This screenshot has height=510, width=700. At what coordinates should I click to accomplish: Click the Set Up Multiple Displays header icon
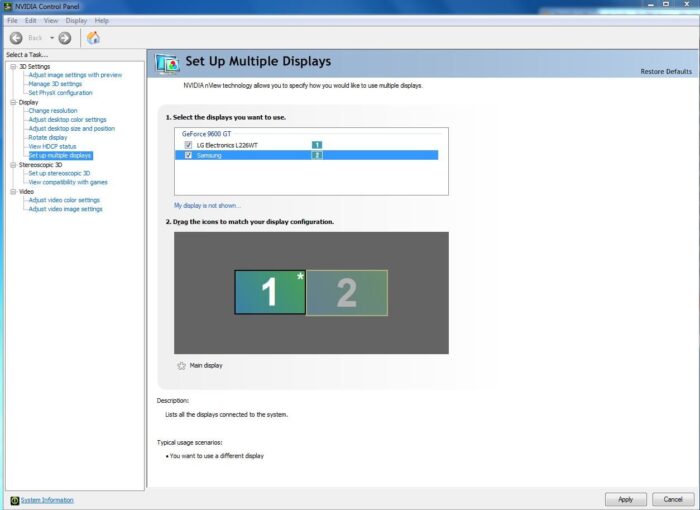click(167, 63)
